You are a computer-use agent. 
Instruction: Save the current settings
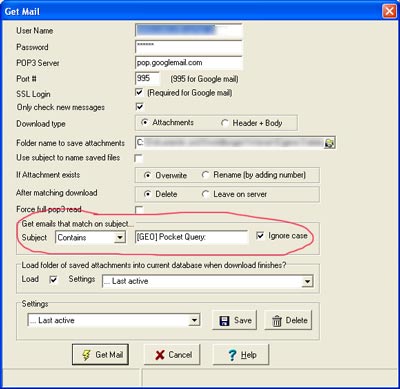coord(234,320)
